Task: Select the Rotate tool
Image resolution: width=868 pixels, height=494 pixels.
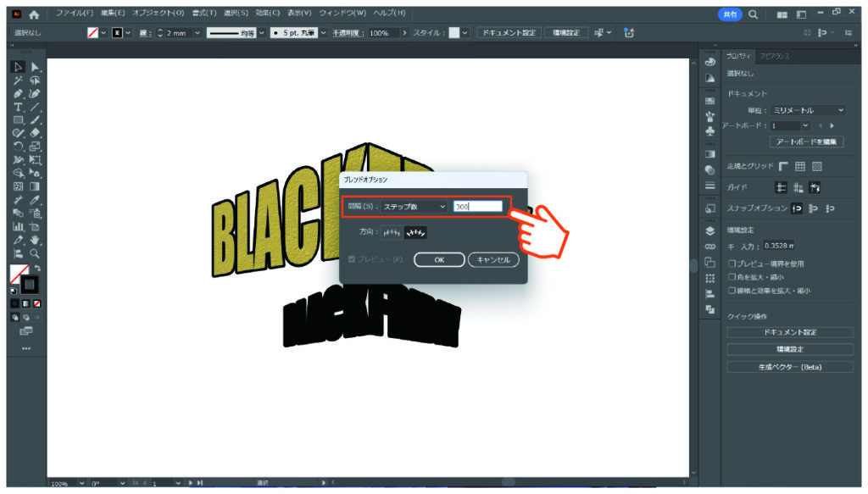Action: pyautogui.click(x=18, y=147)
